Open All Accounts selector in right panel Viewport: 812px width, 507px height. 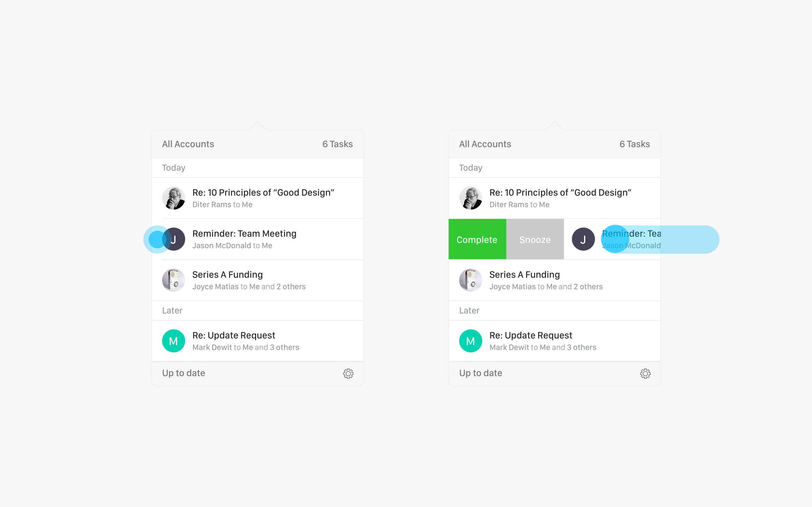coord(485,144)
